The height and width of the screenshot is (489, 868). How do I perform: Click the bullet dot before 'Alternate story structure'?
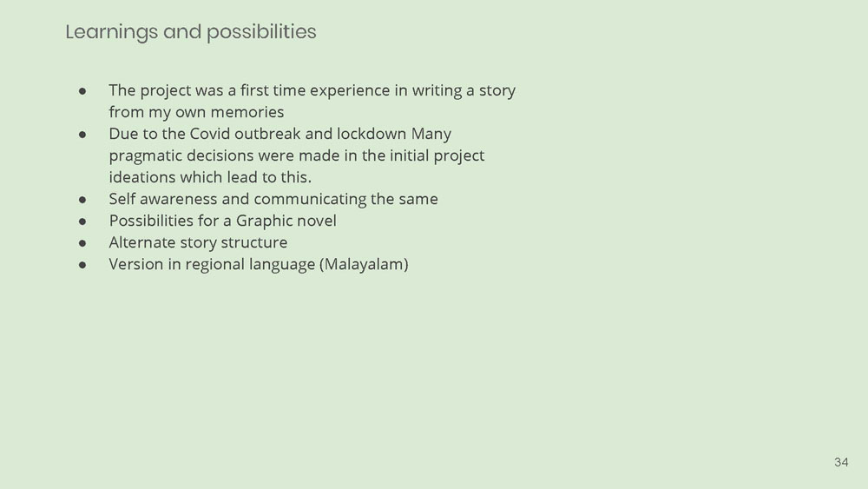82,243
